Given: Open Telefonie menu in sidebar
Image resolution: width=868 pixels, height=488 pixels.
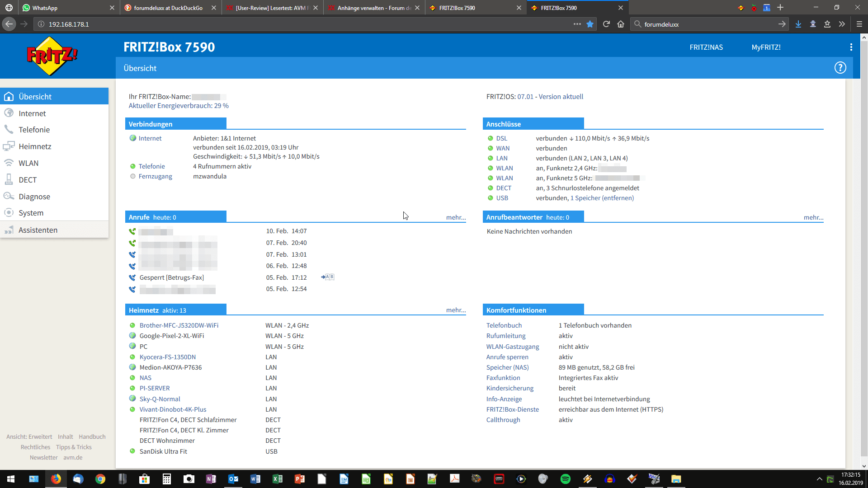Looking at the screenshot, I should point(54,130).
